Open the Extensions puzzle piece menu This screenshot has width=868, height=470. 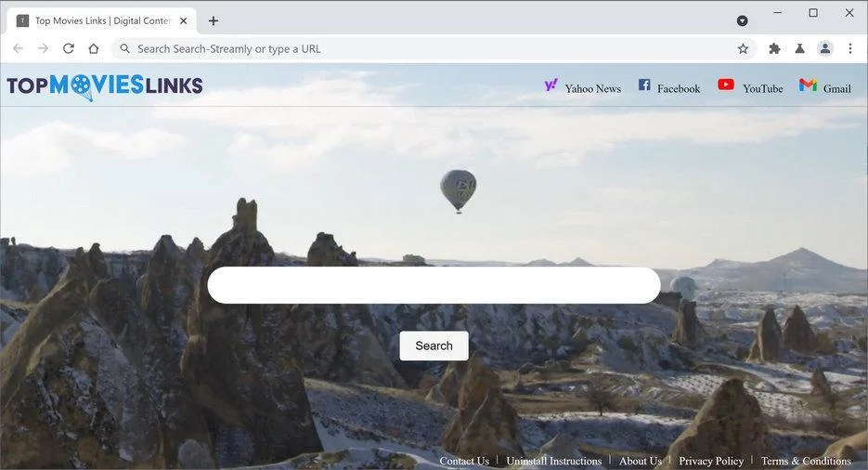point(774,48)
